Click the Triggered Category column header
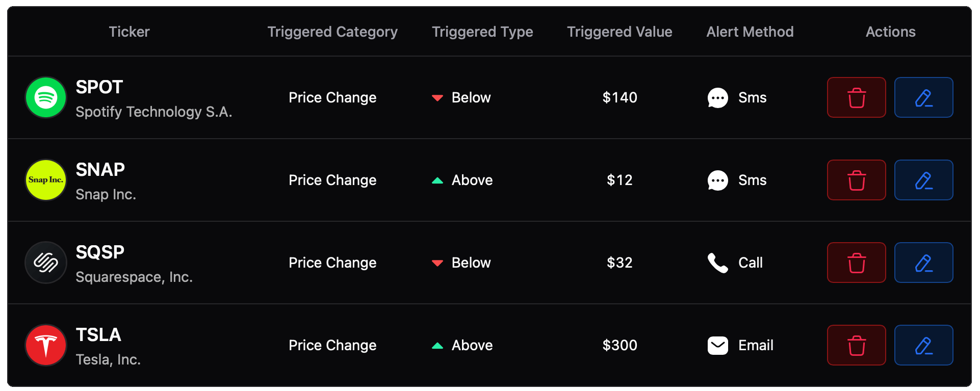 pos(332,32)
